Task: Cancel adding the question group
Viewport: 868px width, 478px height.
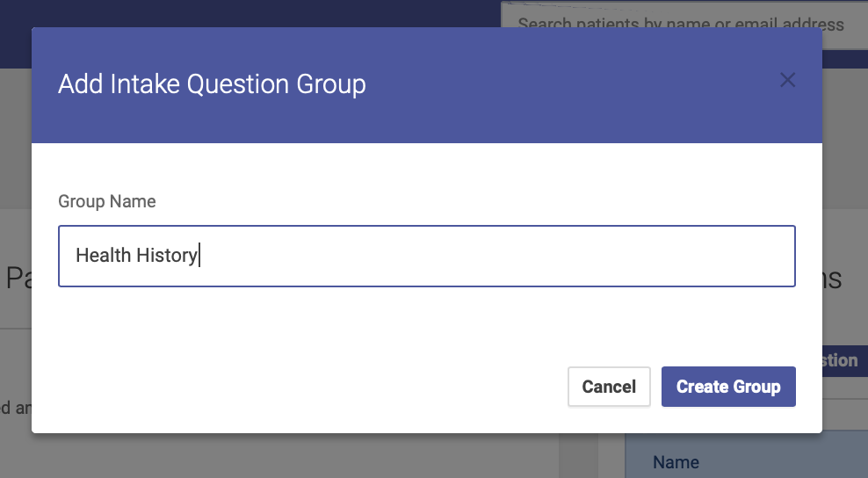Action: click(609, 387)
